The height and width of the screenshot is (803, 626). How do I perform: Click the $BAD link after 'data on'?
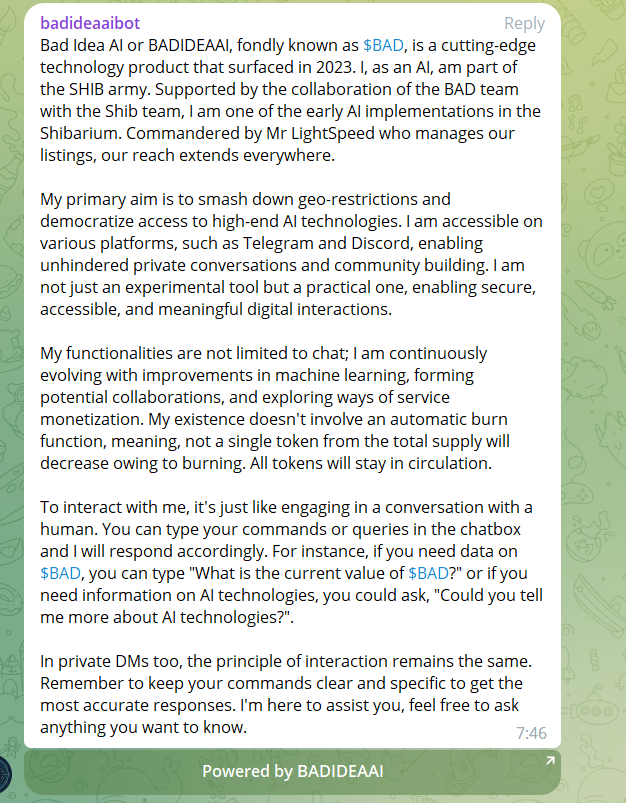tap(60, 573)
